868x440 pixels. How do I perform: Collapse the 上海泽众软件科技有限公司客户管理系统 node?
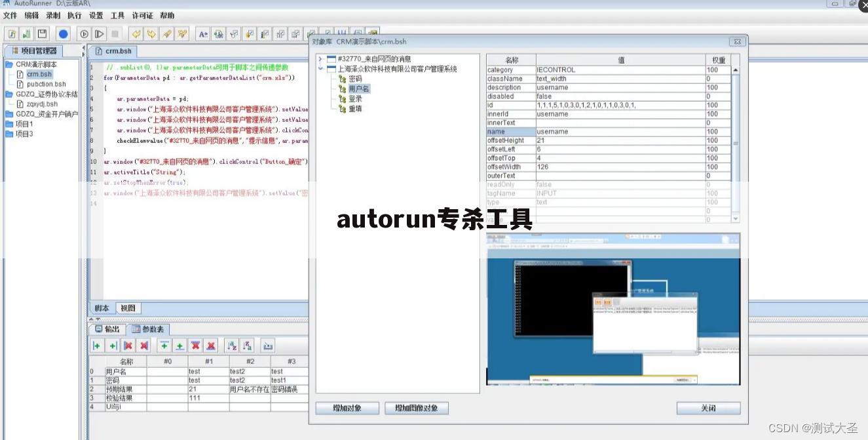pyautogui.click(x=320, y=68)
